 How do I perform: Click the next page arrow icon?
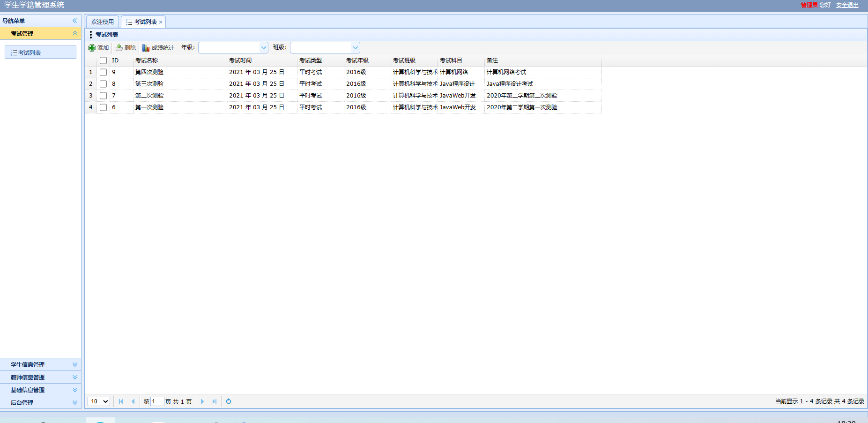point(202,401)
